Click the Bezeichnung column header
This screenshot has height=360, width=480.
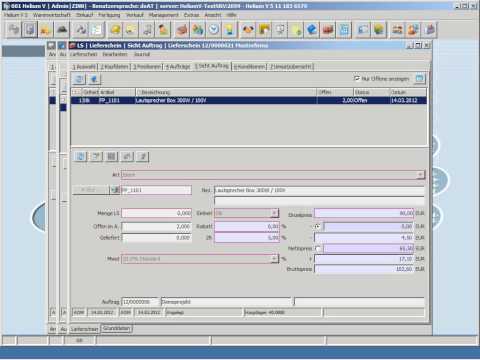coord(227,92)
